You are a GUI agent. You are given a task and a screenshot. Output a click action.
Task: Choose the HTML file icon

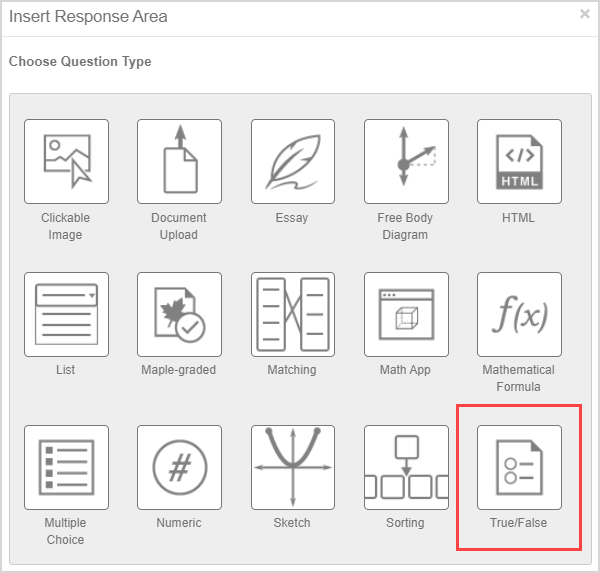coord(519,162)
